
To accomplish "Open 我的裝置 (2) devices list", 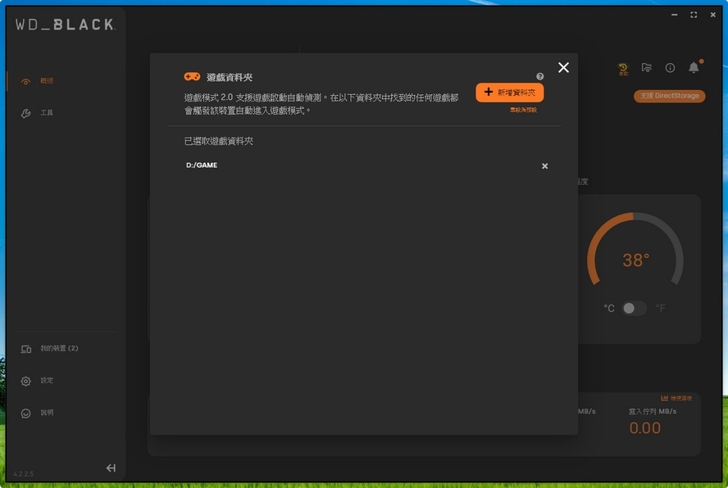I will (x=58, y=348).
